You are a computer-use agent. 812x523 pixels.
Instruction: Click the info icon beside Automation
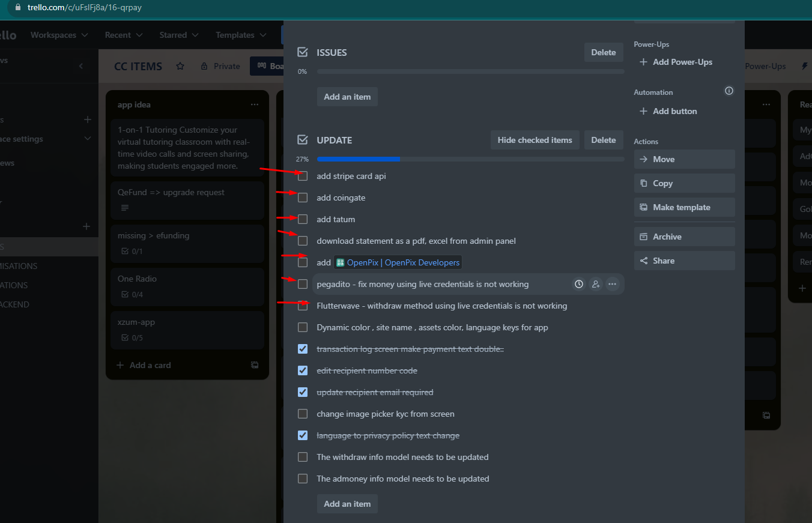pos(729,91)
